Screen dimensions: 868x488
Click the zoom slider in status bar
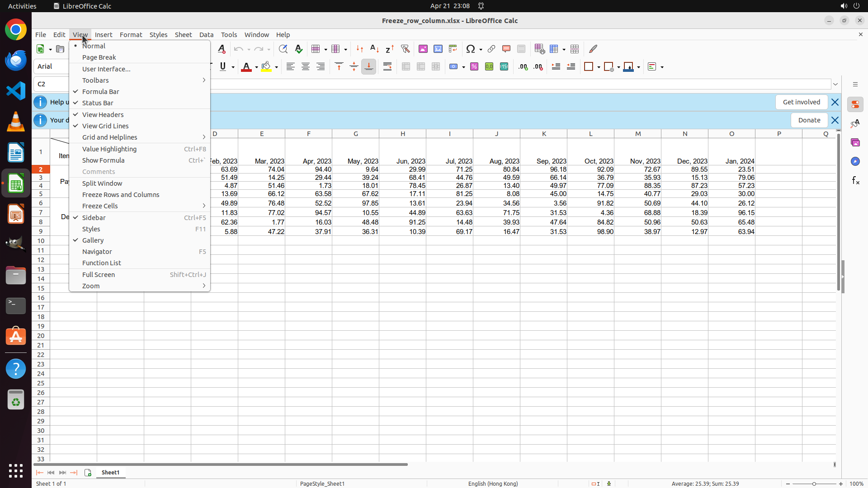coord(814,484)
